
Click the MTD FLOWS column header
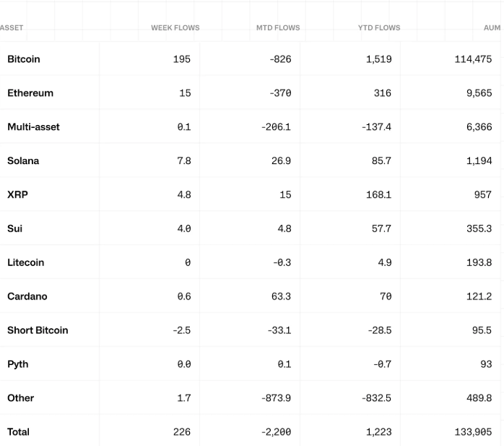click(278, 28)
